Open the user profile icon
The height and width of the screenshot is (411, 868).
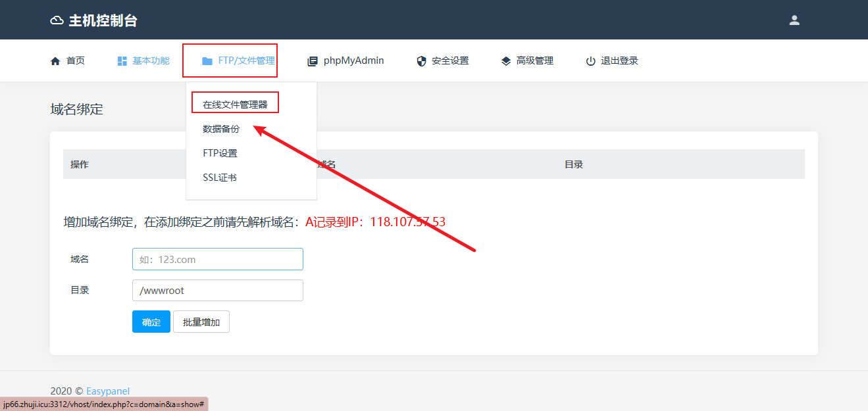click(794, 20)
